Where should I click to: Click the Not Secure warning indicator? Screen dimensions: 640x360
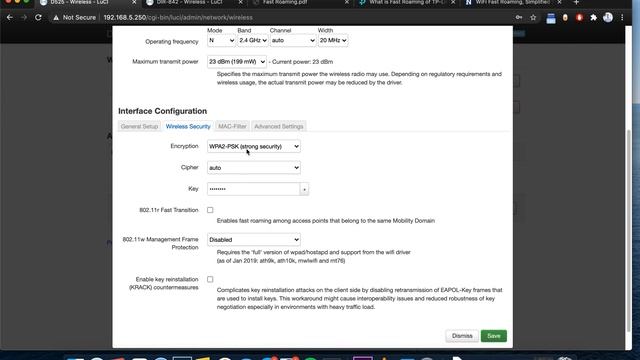[x=74, y=18]
